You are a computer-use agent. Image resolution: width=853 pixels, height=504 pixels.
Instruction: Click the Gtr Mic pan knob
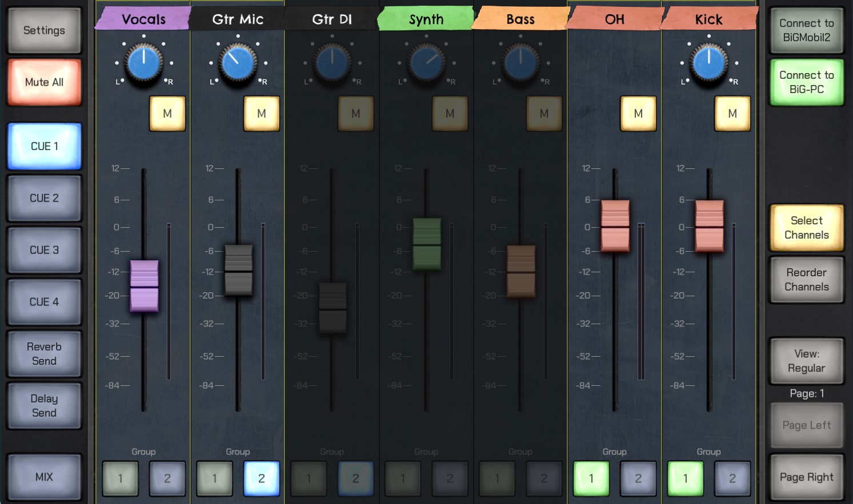point(238,63)
